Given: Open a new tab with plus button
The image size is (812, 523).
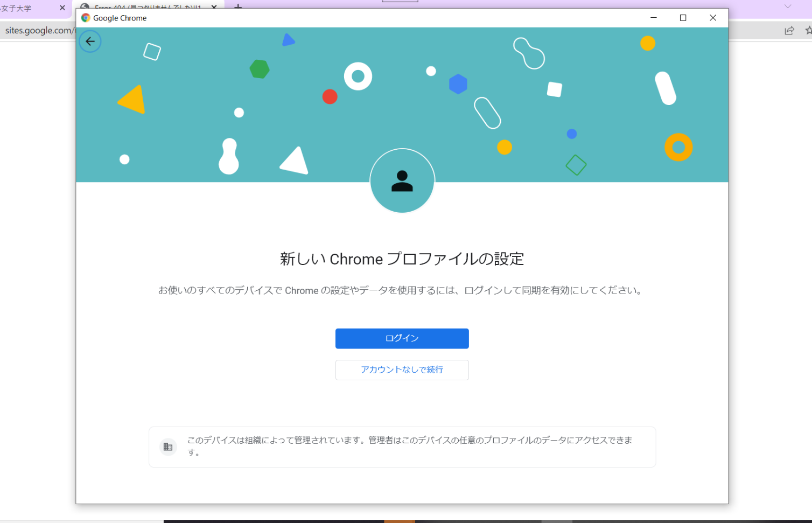Looking at the screenshot, I should pyautogui.click(x=238, y=6).
